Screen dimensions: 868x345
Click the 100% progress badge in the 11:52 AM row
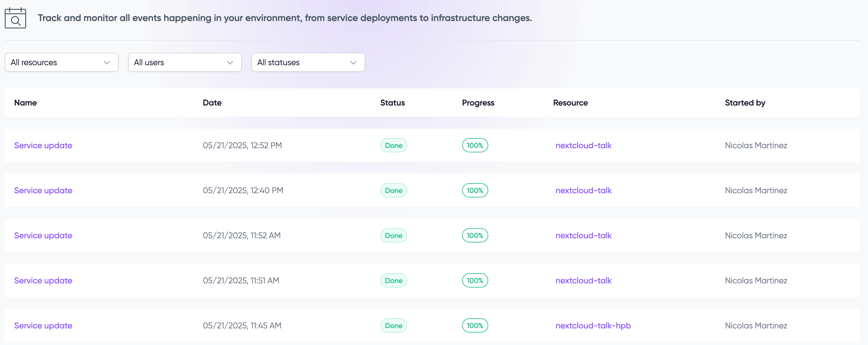474,236
